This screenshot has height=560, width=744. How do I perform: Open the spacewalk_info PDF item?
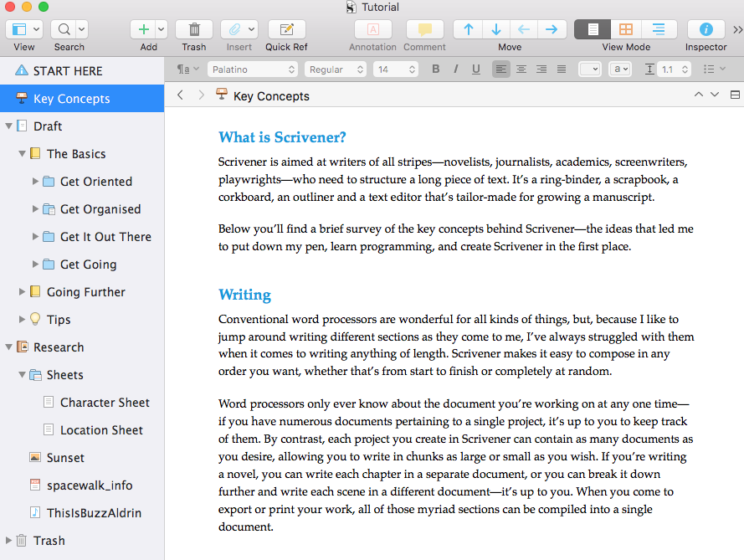(x=82, y=485)
